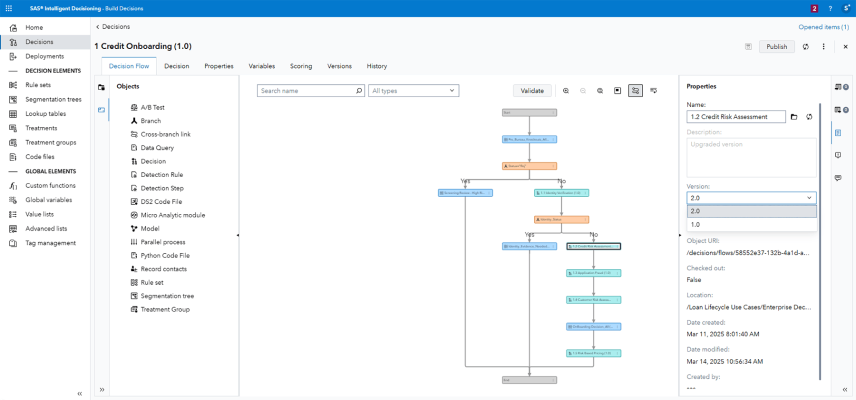Open the applications grid menu icon
856x400 pixels.
coord(9,8)
